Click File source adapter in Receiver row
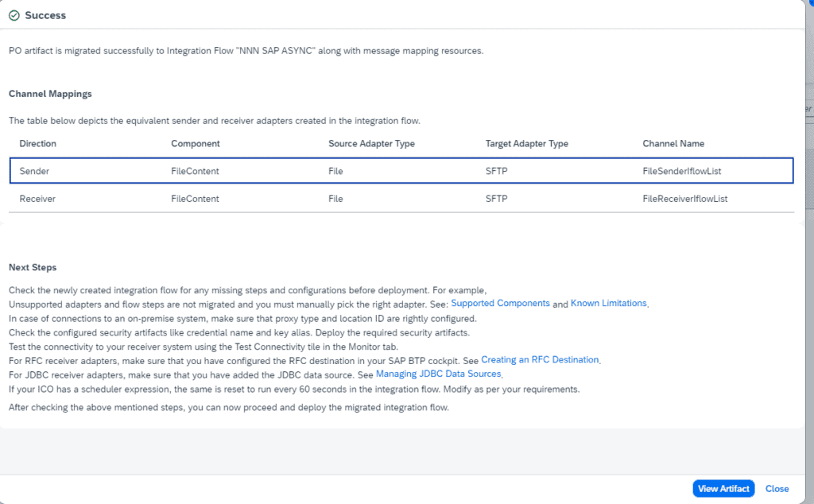The height and width of the screenshot is (504, 814). (335, 198)
